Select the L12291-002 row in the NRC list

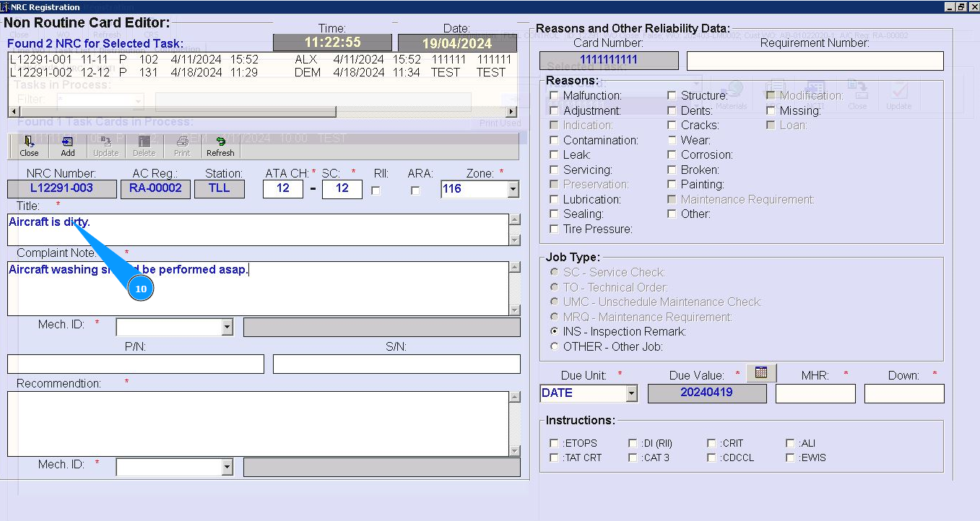pyautogui.click(x=261, y=72)
